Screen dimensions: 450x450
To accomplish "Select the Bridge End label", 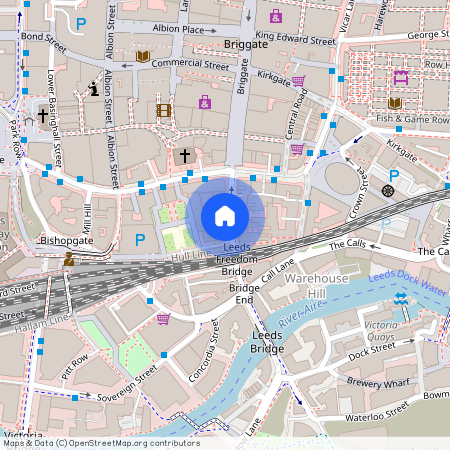I will tap(244, 294).
